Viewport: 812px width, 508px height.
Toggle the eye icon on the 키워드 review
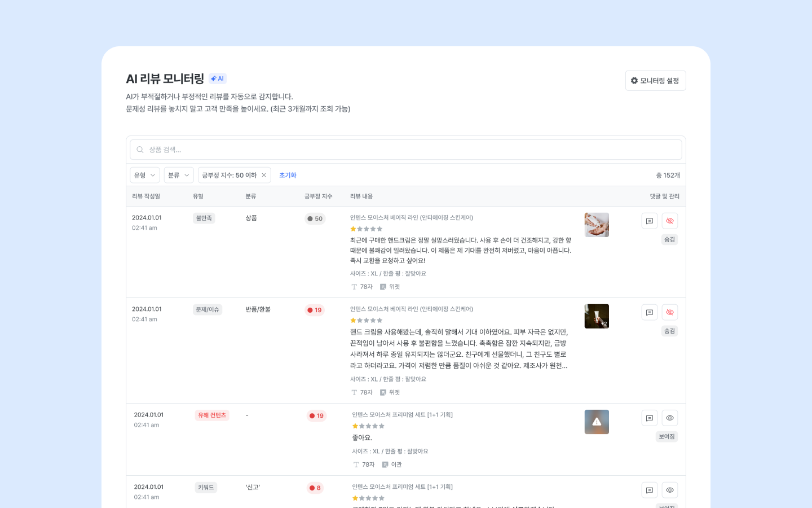[670, 490]
